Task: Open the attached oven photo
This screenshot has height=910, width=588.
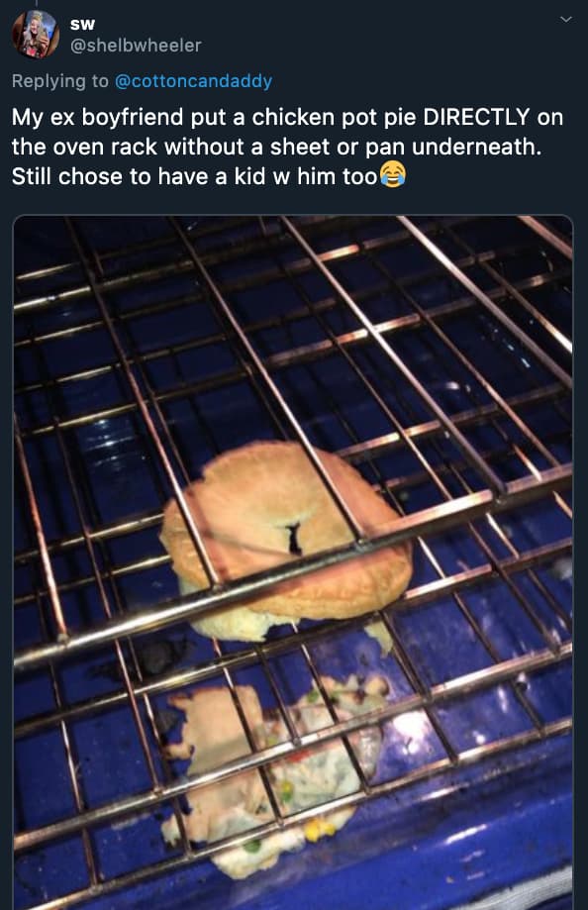Action: click(x=293, y=562)
